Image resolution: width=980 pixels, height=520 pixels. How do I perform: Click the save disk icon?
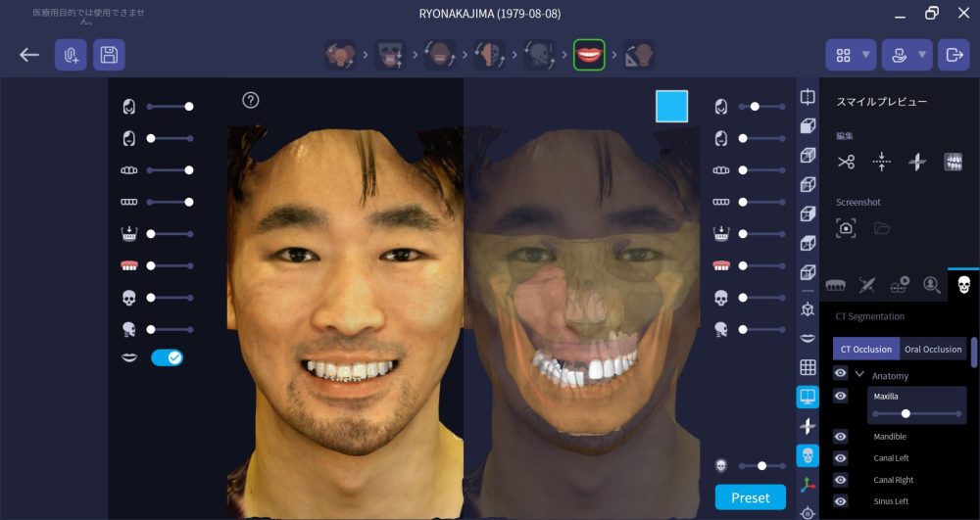(109, 55)
